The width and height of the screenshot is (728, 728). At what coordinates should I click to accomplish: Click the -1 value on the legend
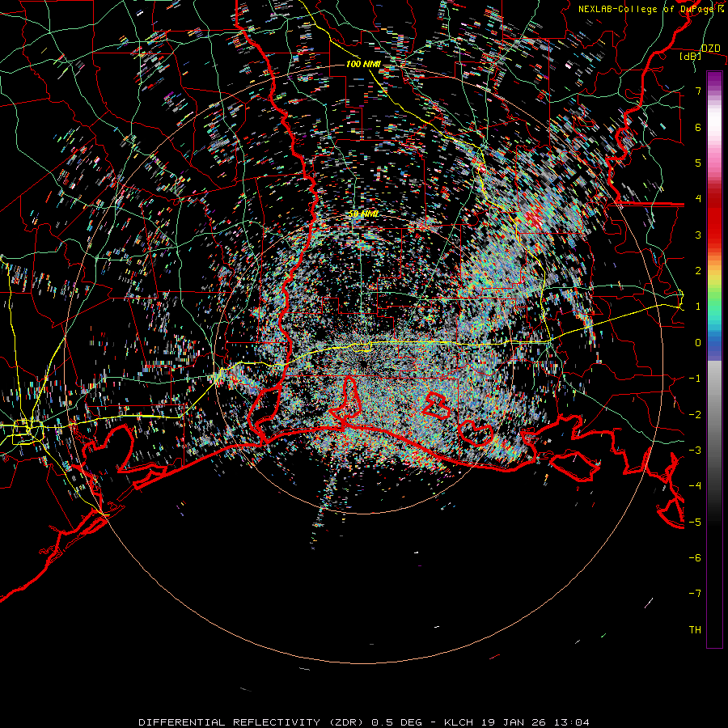click(695, 379)
